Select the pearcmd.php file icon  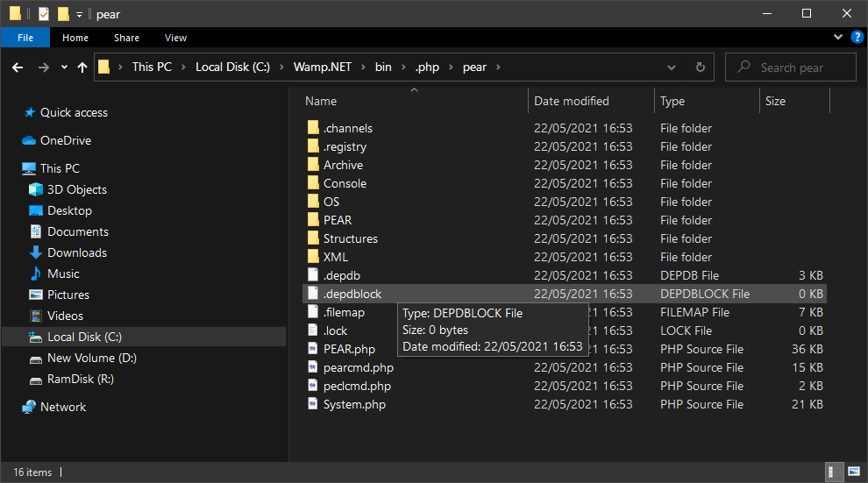(x=313, y=367)
